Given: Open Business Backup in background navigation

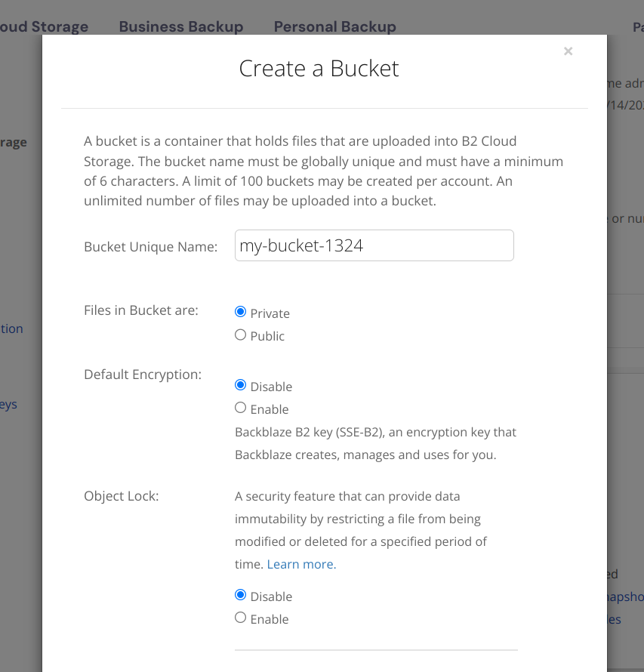Looking at the screenshot, I should 180,26.
